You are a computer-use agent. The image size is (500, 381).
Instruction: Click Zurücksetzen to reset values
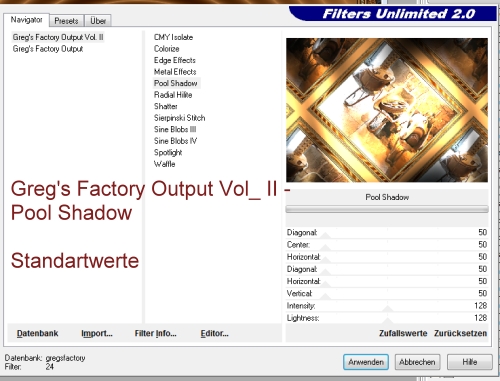point(460,333)
